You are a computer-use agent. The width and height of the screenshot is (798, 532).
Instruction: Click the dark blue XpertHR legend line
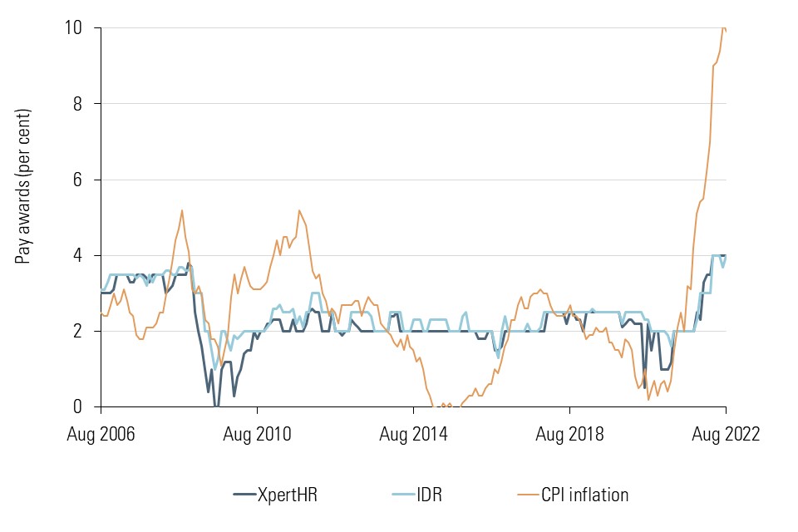[244, 495]
